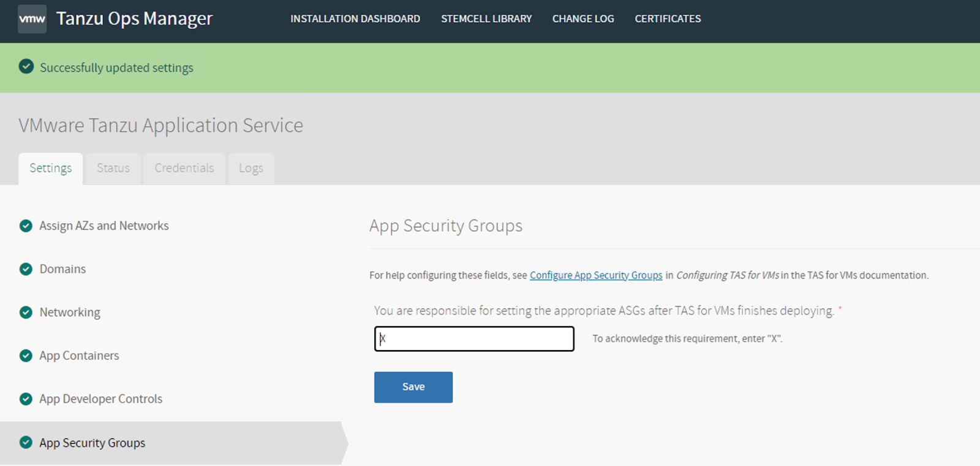Navigate to Certificates
Screen dimensions: 980x466
click(668, 19)
